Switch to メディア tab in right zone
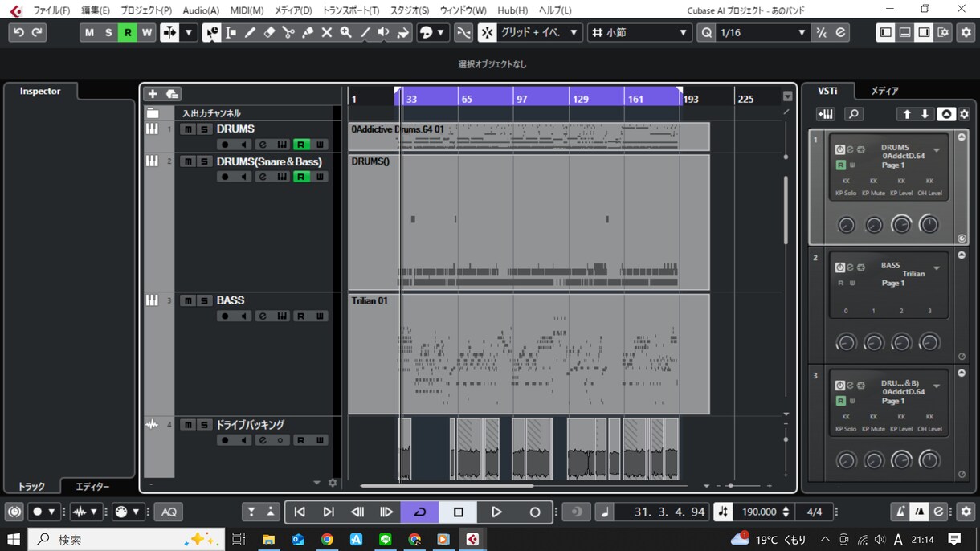Image resolution: width=980 pixels, height=551 pixels. tap(884, 91)
